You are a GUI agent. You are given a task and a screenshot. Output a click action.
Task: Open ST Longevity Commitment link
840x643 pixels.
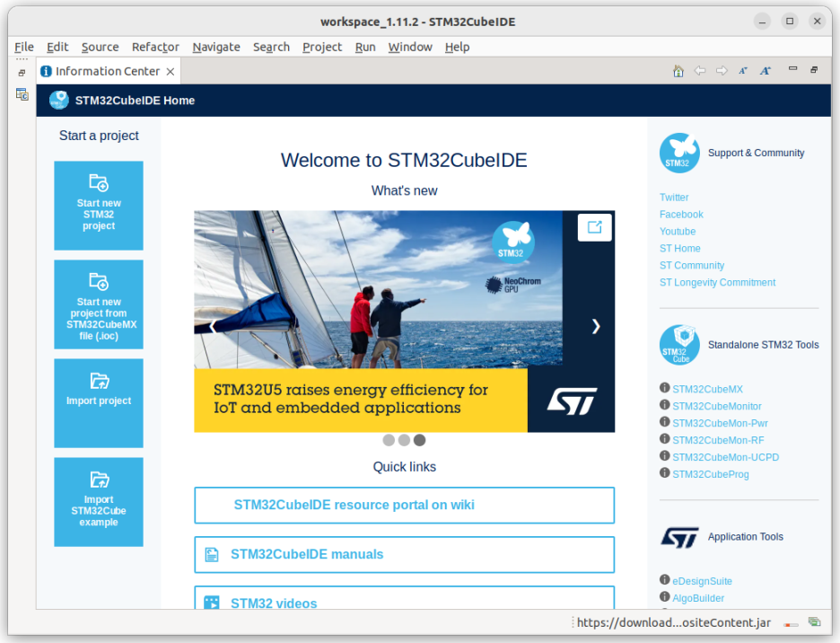click(717, 283)
